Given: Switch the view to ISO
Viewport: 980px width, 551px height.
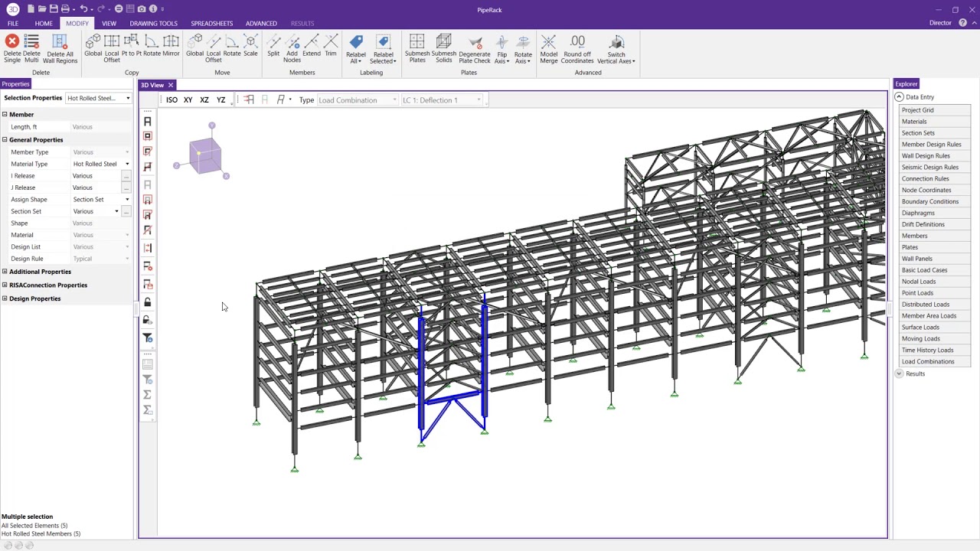Looking at the screenshot, I should pyautogui.click(x=171, y=100).
